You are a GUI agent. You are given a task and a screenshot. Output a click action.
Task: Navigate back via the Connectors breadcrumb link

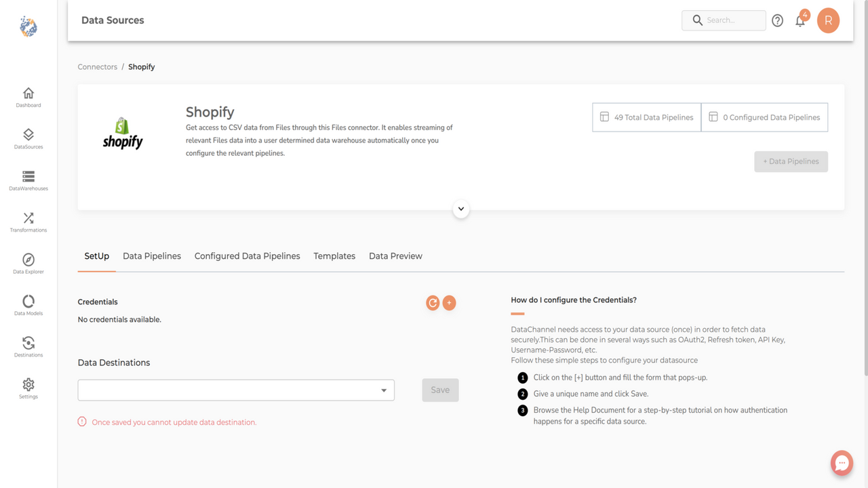tap(97, 66)
